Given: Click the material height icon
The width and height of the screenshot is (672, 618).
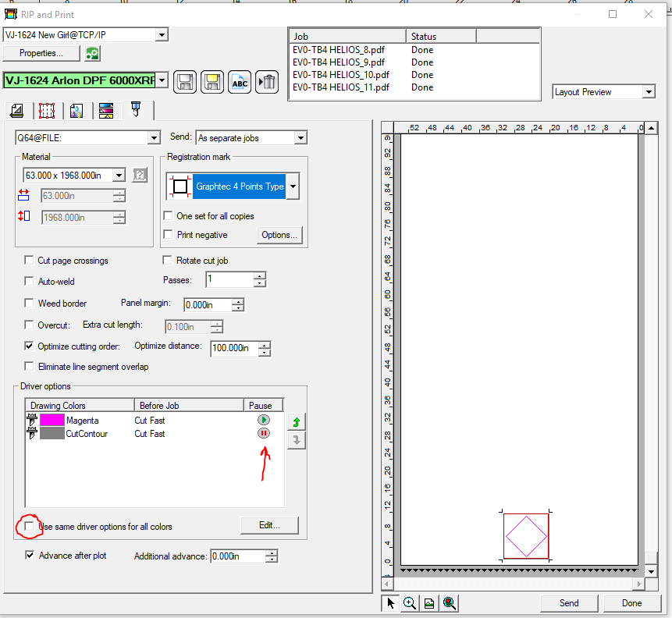Looking at the screenshot, I should pos(23,216).
